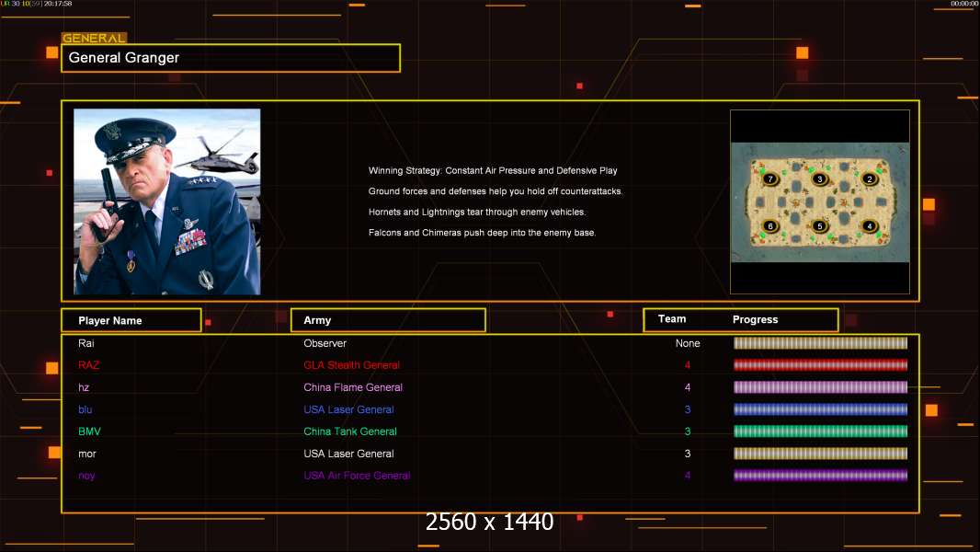Click the Progress column header

pos(755,320)
